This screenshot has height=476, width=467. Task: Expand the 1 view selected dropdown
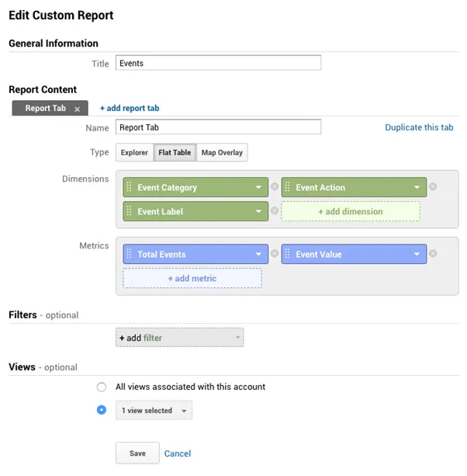click(x=154, y=411)
